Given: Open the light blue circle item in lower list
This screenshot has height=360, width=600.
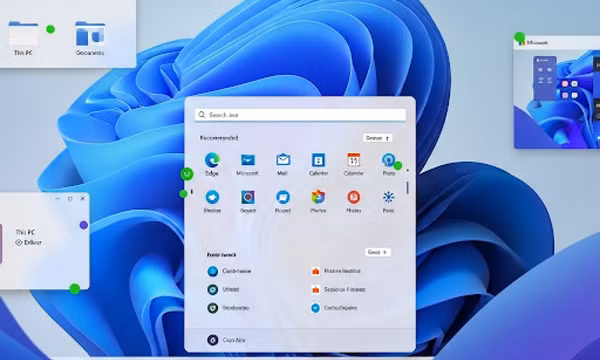Looking at the screenshot, I should (x=213, y=271).
